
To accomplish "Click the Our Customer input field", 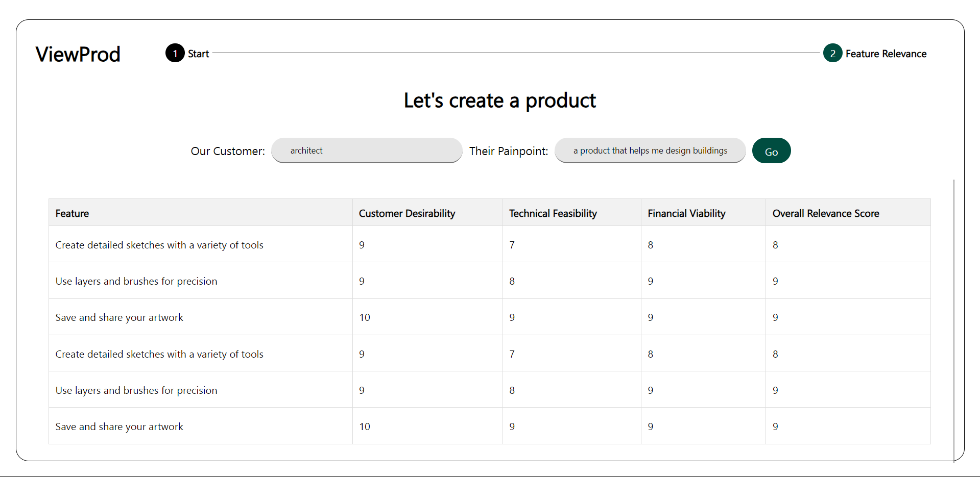I will pyautogui.click(x=367, y=150).
